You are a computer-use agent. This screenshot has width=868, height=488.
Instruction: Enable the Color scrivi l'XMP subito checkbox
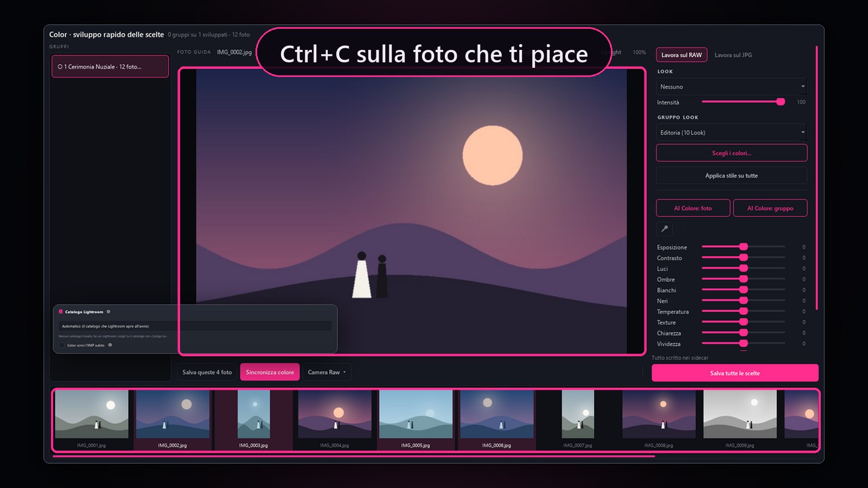pyautogui.click(x=61, y=345)
